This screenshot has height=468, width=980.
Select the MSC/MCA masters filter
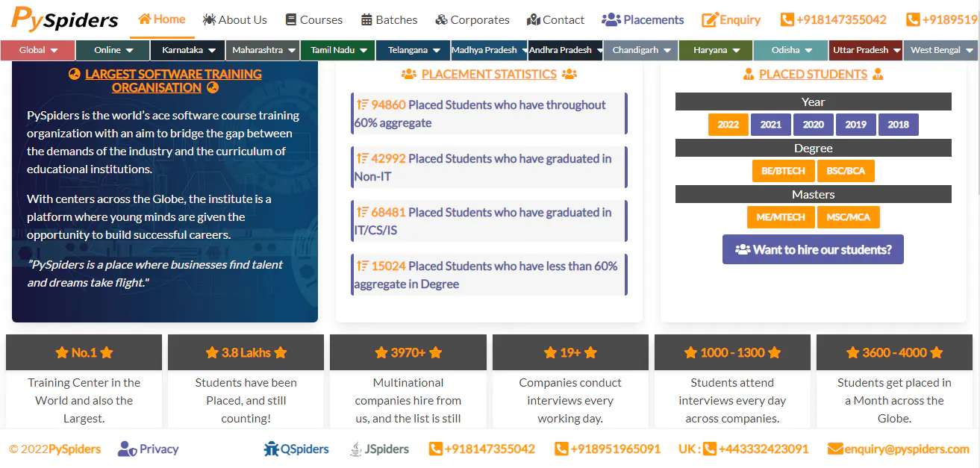848,216
